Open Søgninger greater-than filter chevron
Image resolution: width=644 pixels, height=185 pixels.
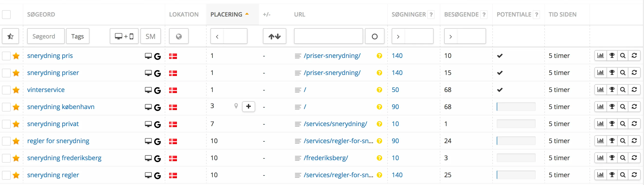[398, 36]
